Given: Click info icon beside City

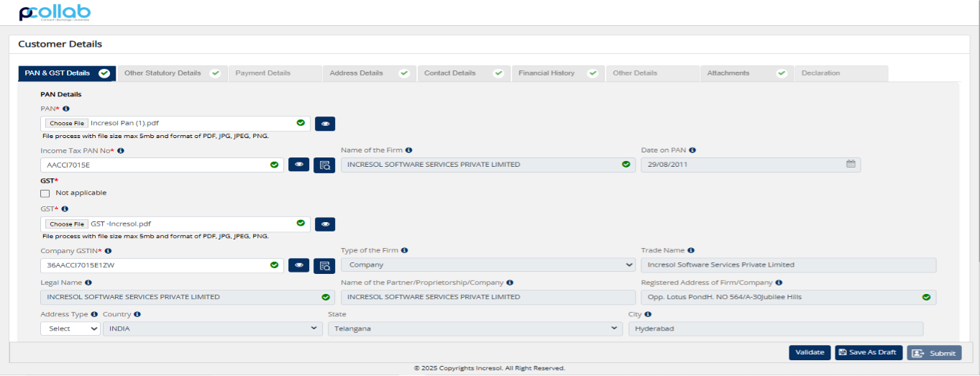Looking at the screenshot, I should [648, 314].
